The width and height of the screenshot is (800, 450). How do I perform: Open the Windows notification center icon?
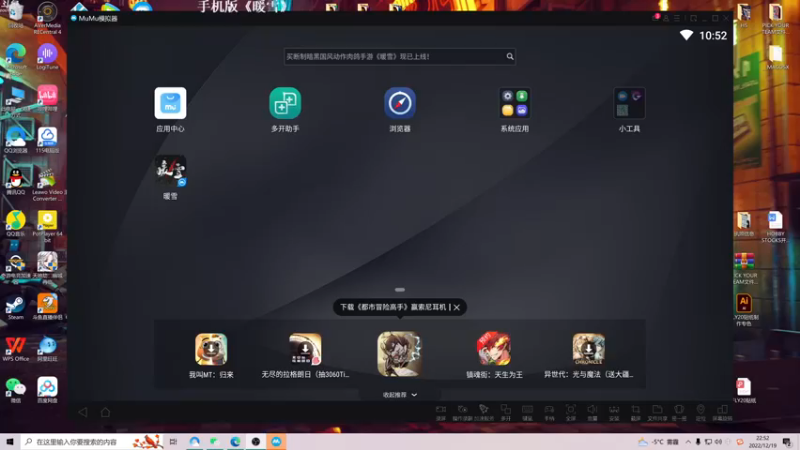[787, 442]
